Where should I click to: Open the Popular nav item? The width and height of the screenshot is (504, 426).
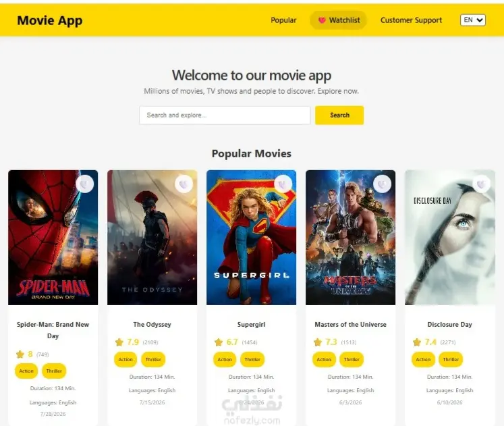(283, 20)
